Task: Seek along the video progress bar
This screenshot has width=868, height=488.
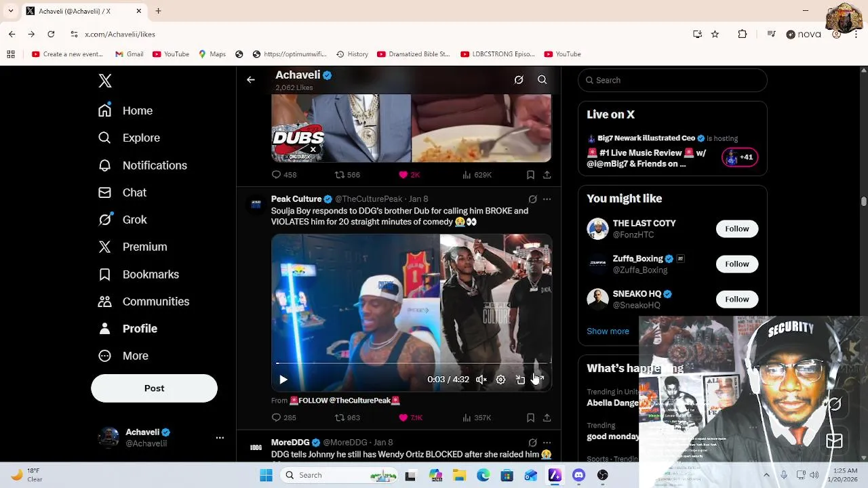Action: click(412, 363)
